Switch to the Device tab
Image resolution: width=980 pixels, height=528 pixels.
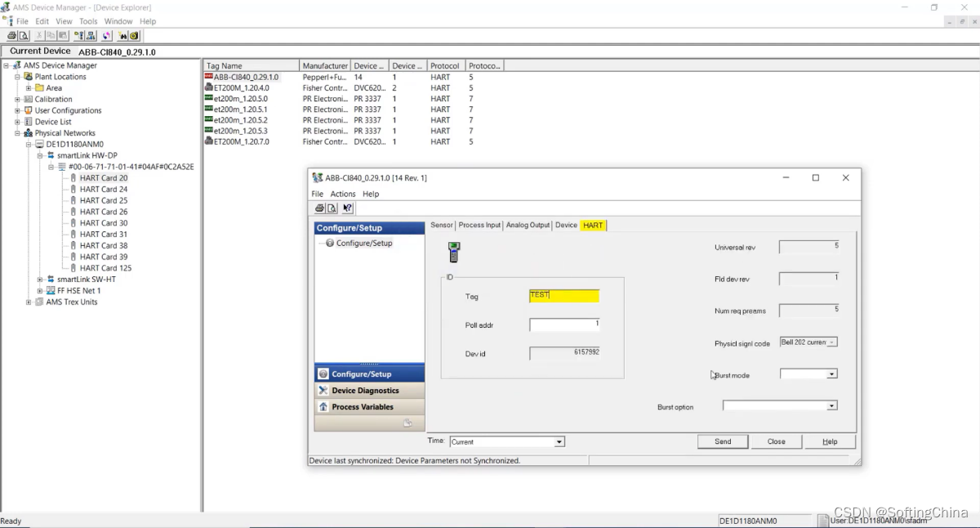coord(567,225)
